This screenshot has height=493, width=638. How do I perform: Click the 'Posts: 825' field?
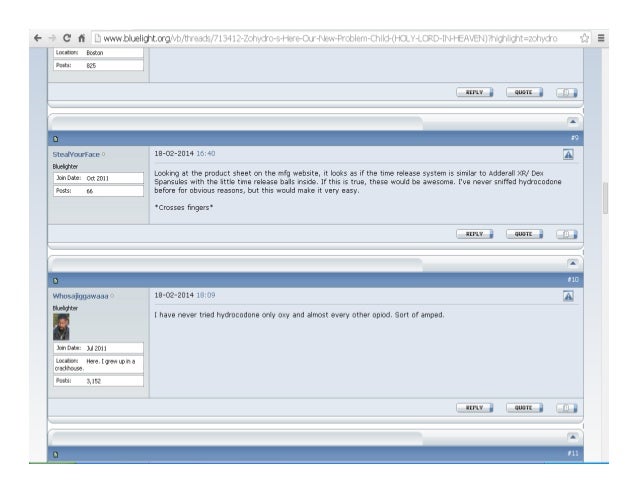[x=98, y=65]
